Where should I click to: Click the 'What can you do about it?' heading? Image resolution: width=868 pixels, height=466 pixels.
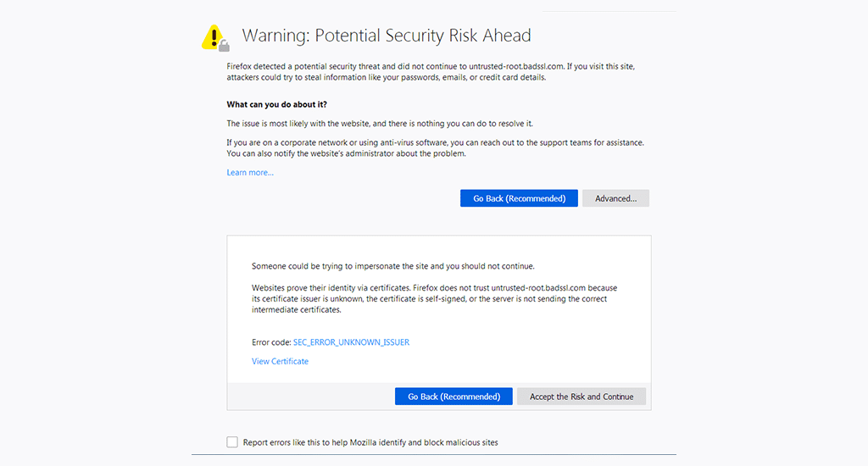(277, 104)
